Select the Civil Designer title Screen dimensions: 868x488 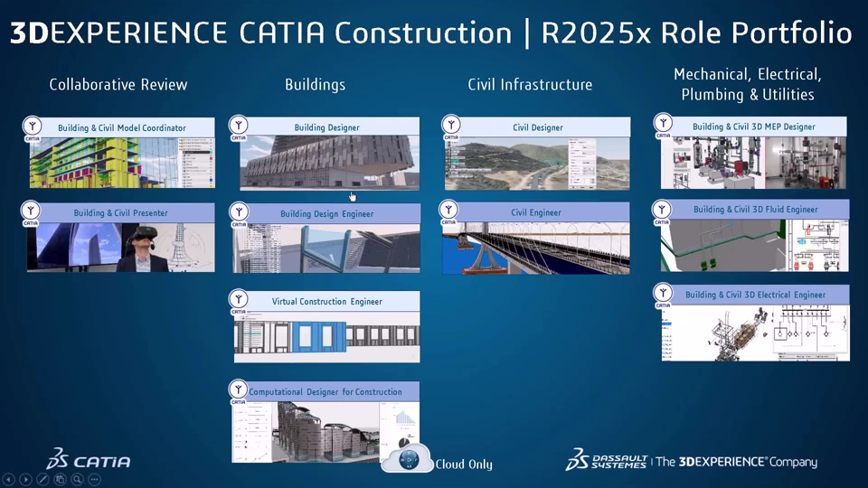pos(537,127)
